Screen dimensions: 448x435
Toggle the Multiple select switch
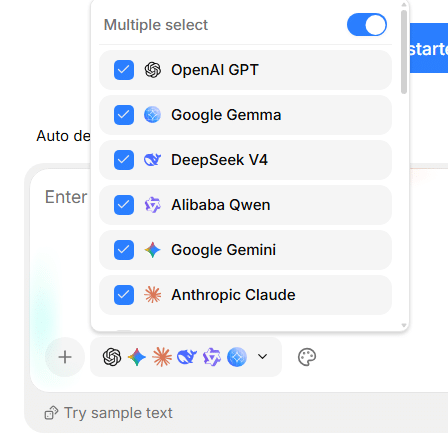coord(367,25)
